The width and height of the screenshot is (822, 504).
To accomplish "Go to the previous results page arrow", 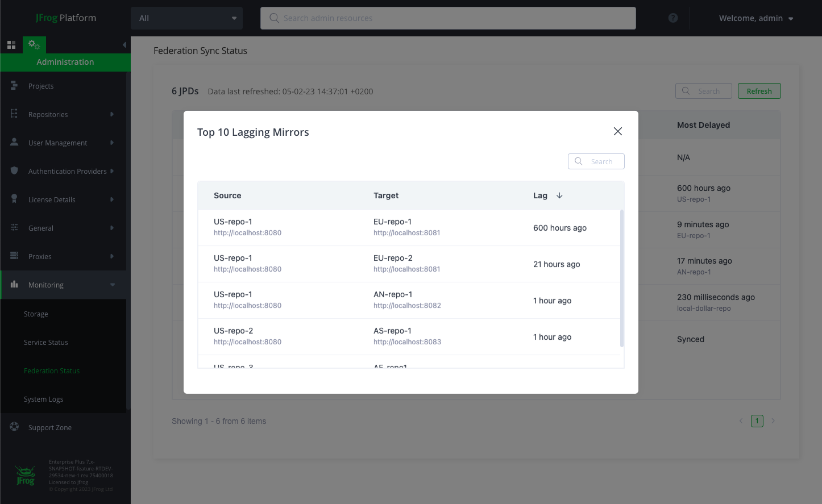I will pyautogui.click(x=741, y=421).
